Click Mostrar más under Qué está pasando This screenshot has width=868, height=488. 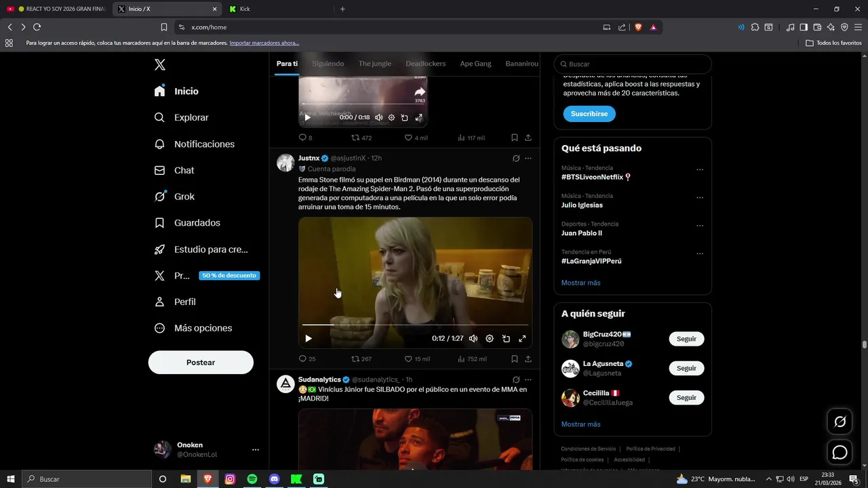click(x=580, y=283)
